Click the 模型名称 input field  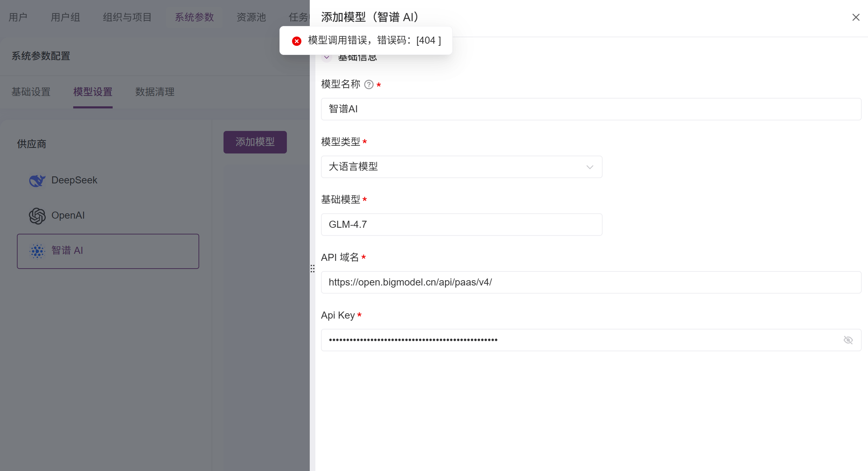(591, 109)
